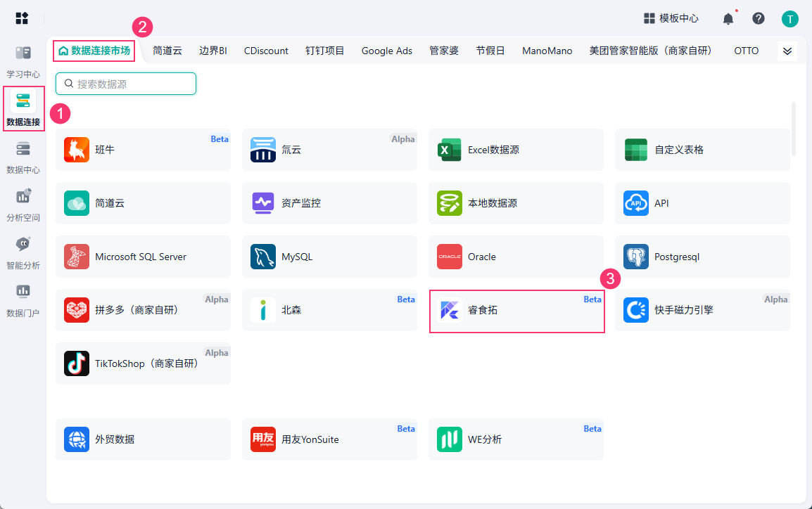Click the 自定义表格 icon
Viewport: 812px width, 509px height.
coord(636,150)
